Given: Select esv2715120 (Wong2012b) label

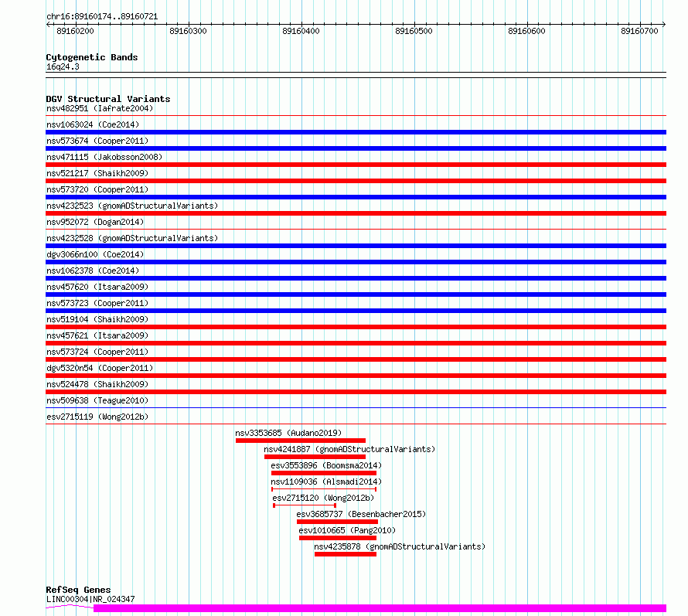Looking at the screenshot, I should click(323, 498).
